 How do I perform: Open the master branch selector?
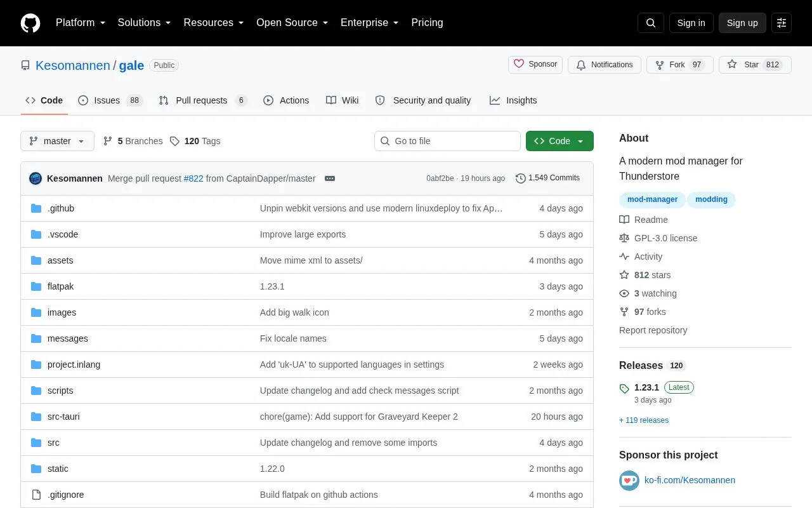point(57,141)
